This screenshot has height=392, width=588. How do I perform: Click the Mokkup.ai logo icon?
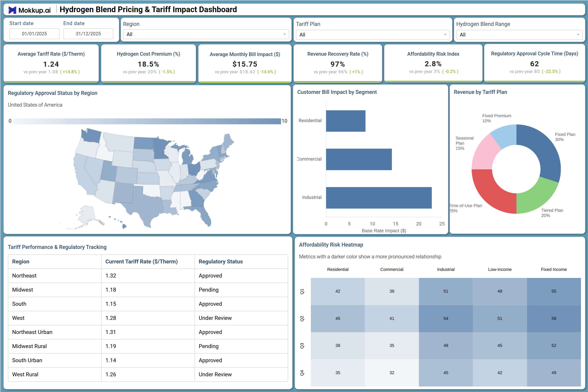12,10
